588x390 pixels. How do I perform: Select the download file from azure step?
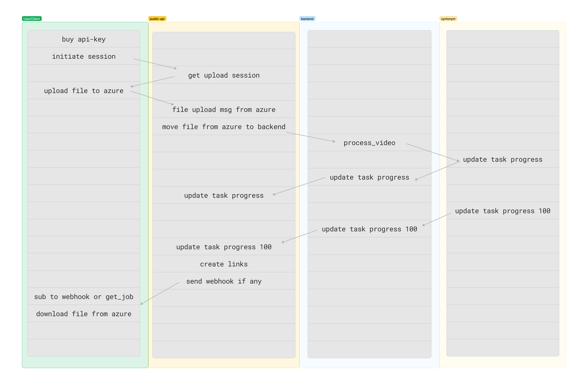click(x=84, y=314)
